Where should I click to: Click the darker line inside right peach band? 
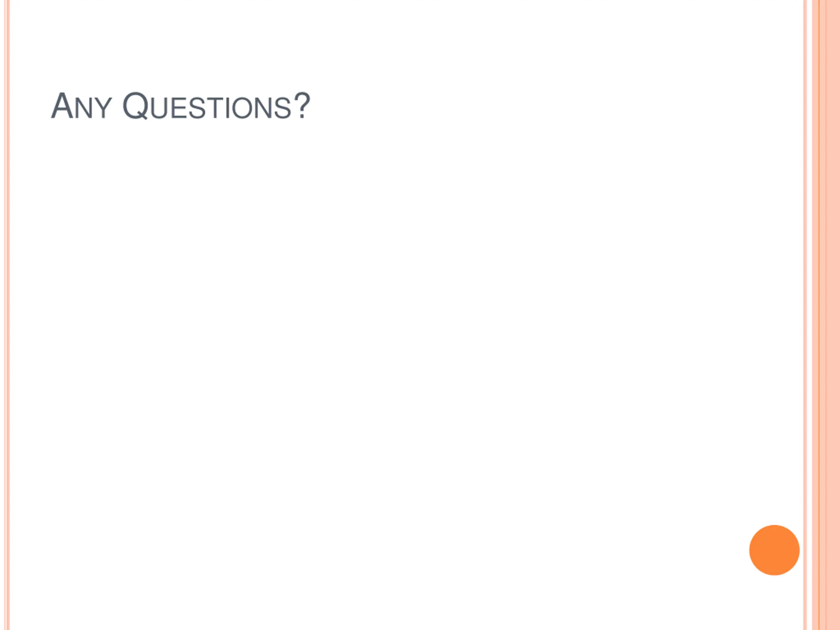(x=819, y=315)
